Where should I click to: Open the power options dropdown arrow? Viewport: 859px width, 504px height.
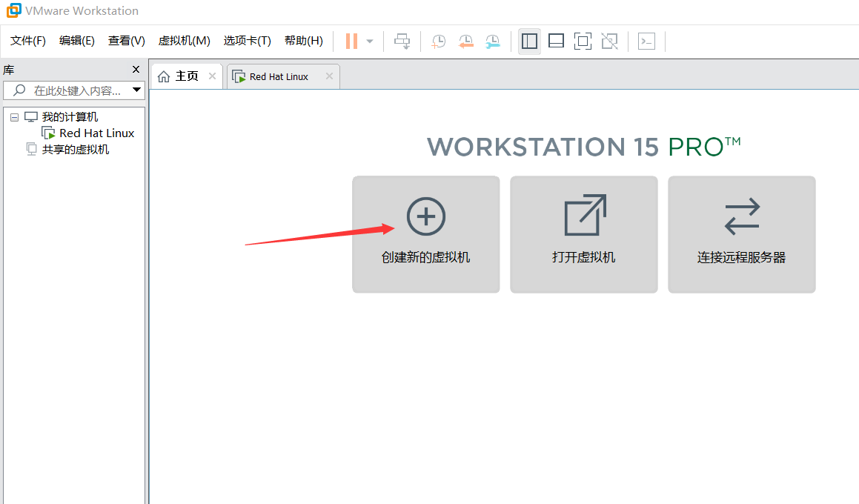pyautogui.click(x=370, y=41)
